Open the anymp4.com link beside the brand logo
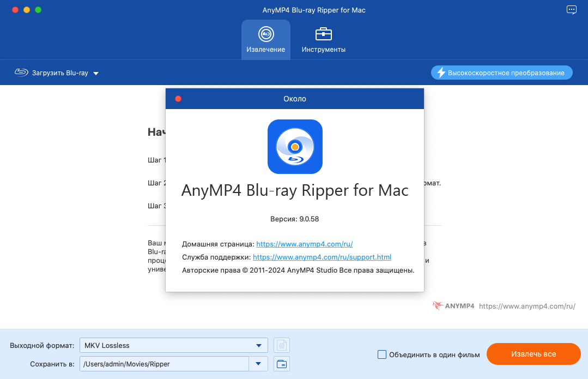 click(x=527, y=306)
